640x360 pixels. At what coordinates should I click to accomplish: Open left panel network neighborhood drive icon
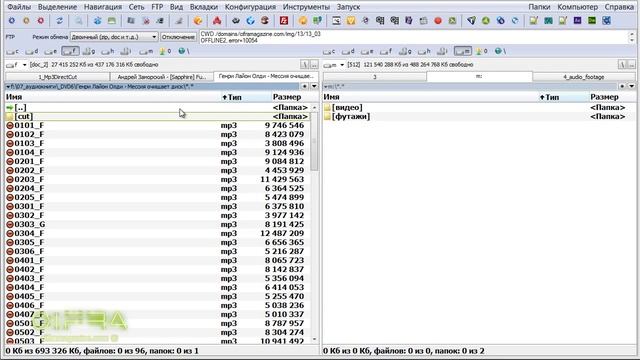tap(183, 51)
